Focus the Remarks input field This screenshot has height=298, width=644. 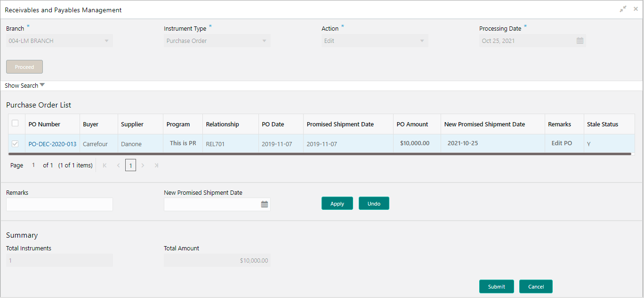click(59, 204)
